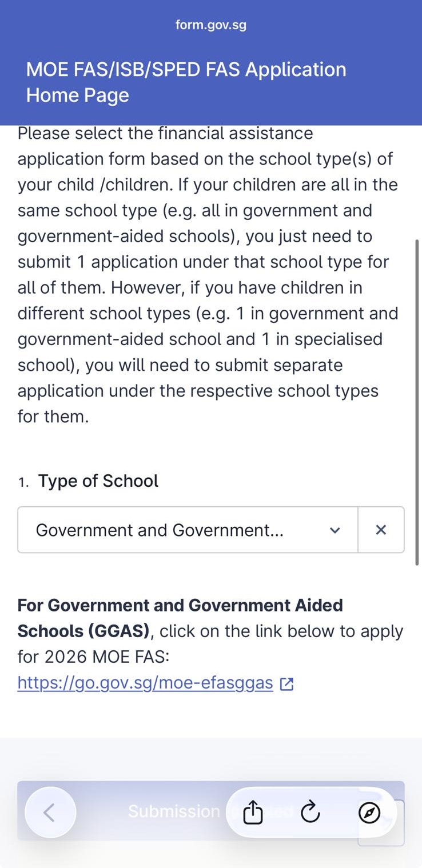422x868 pixels.
Task: Tap the page reload icon
Action: [x=310, y=812]
